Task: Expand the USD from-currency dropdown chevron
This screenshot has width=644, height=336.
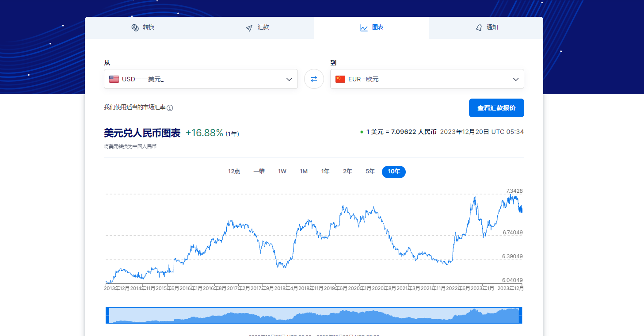Action: (289, 79)
